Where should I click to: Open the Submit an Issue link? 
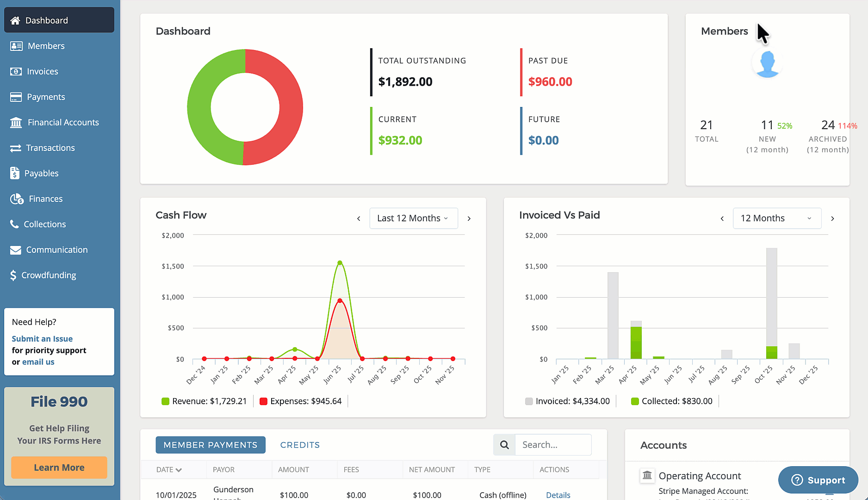42,339
